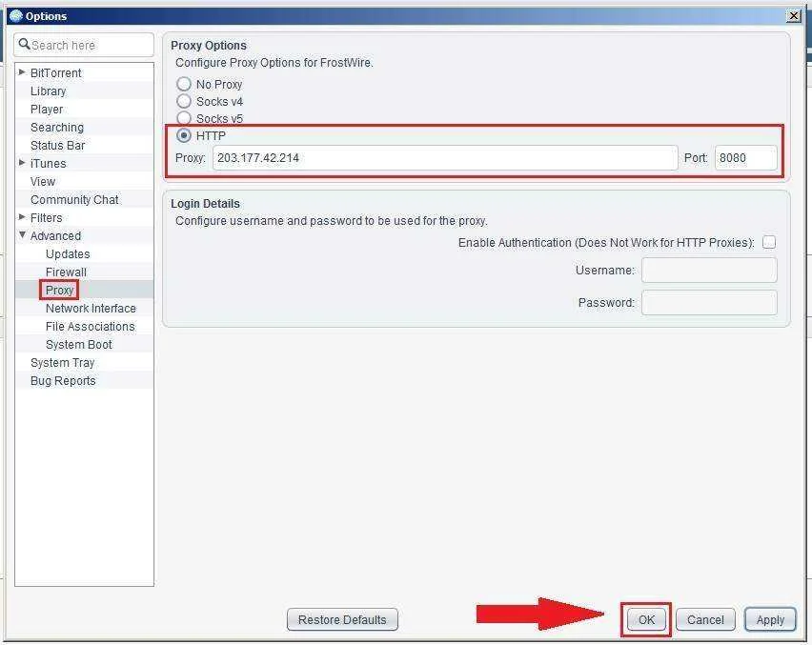
Task: Click the search magnifier icon
Action: click(24, 45)
